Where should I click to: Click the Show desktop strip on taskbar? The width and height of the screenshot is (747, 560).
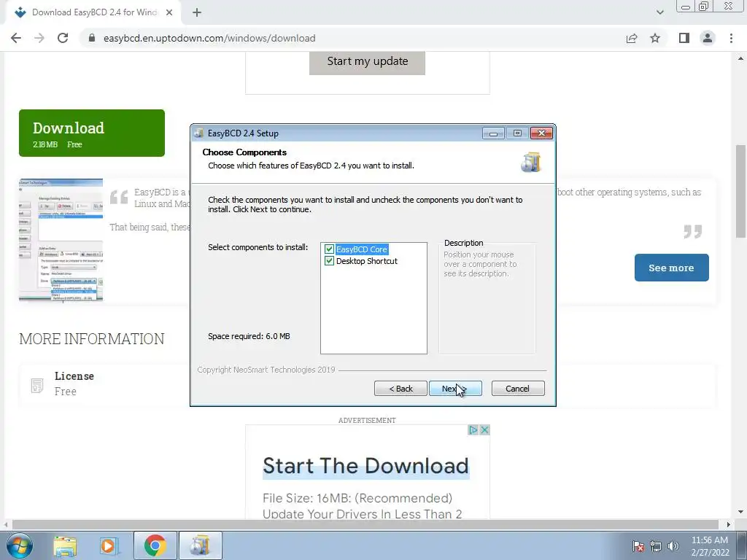pyautogui.click(x=742, y=546)
